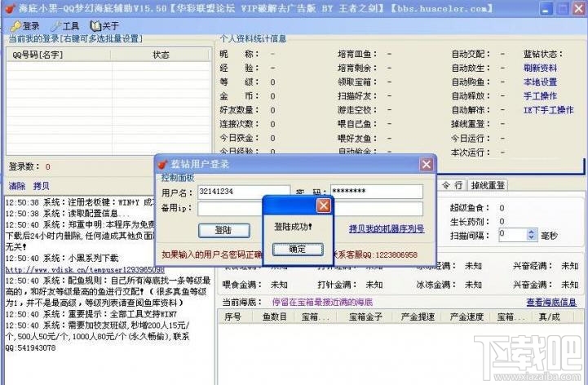Screen dimensions: 588x385
Task: Click the 登录数 count text
Action: (x=29, y=166)
